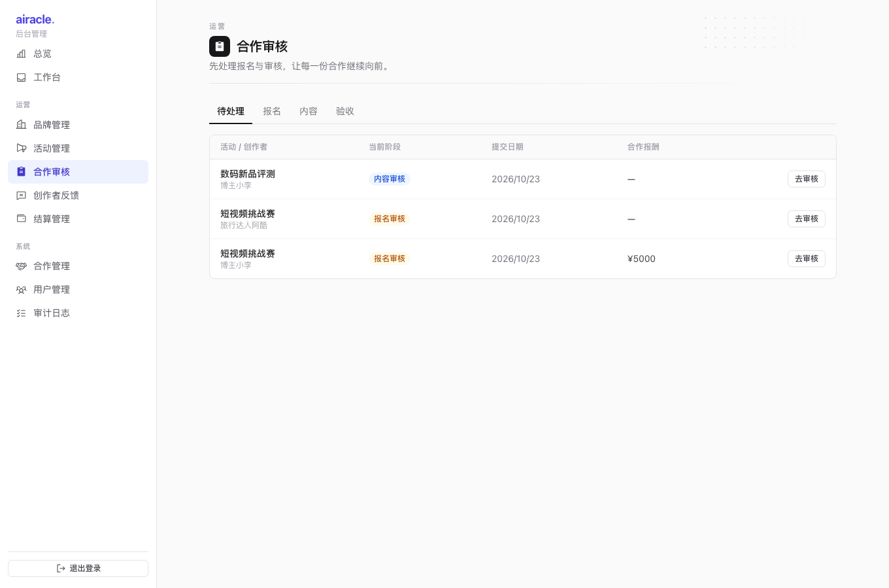The height and width of the screenshot is (588, 889).
Task: Switch to the 内容 tab
Action: (x=309, y=111)
